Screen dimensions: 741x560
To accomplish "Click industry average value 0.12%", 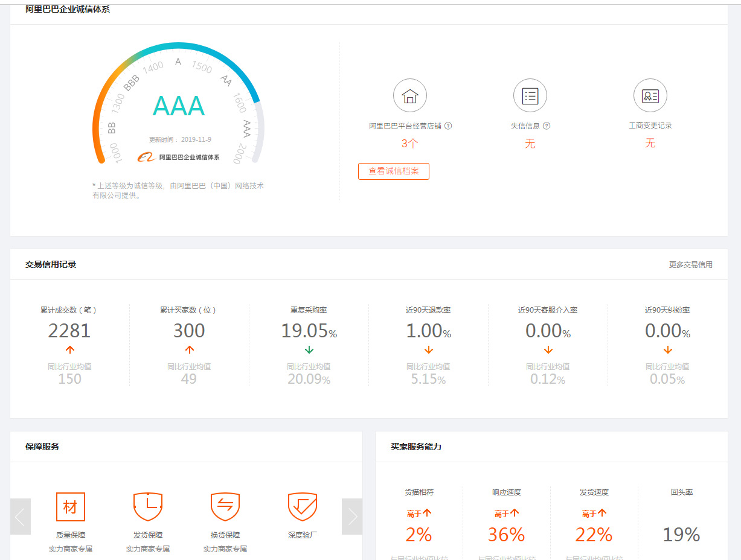I will pos(548,380).
